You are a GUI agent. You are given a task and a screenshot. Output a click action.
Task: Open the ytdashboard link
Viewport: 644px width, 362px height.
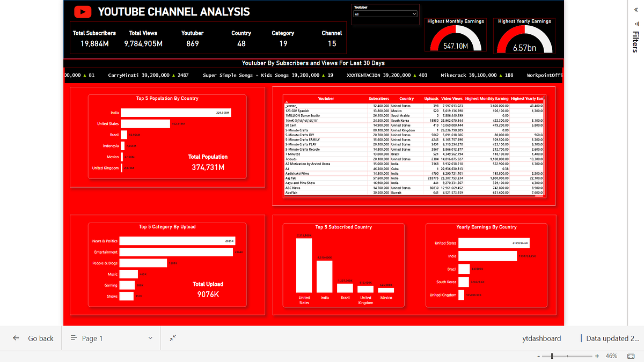point(541,338)
